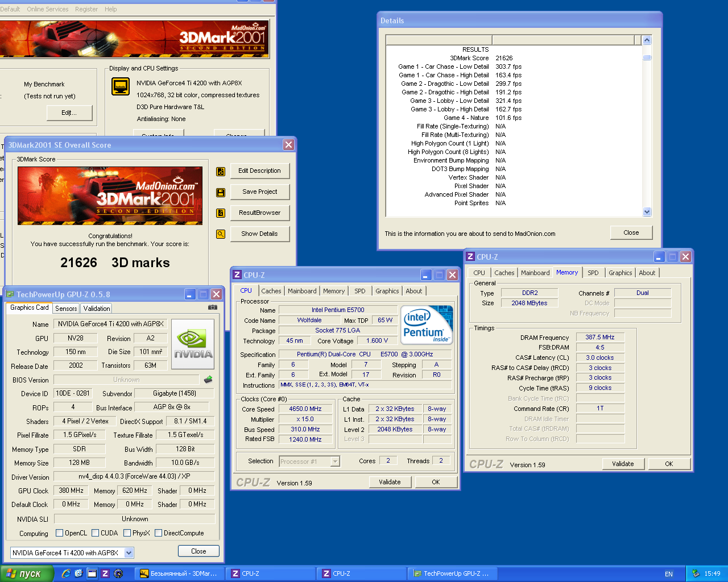
Task: Open Outlook Express quick launch icon
Action: pos(78,573)
